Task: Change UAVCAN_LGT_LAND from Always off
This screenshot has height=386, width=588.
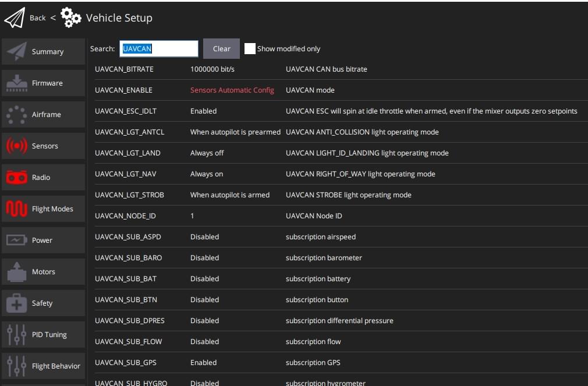Action: 205,153
